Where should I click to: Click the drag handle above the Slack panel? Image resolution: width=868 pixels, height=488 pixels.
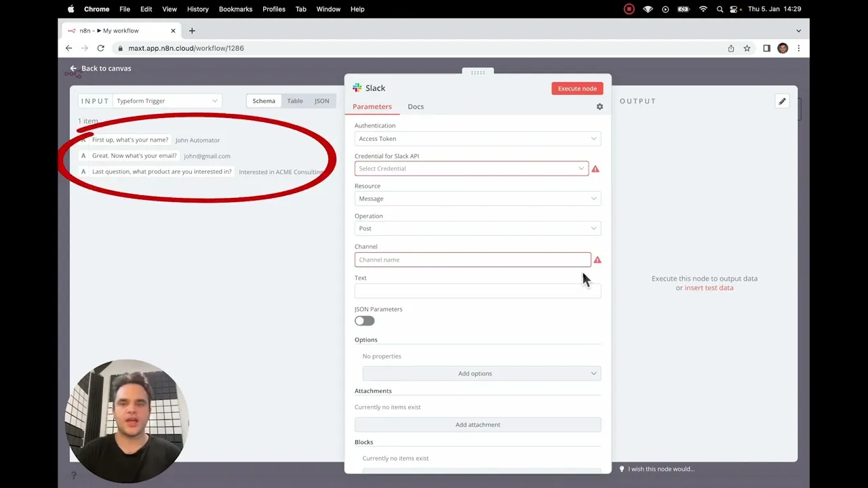(x=478, y=73)
